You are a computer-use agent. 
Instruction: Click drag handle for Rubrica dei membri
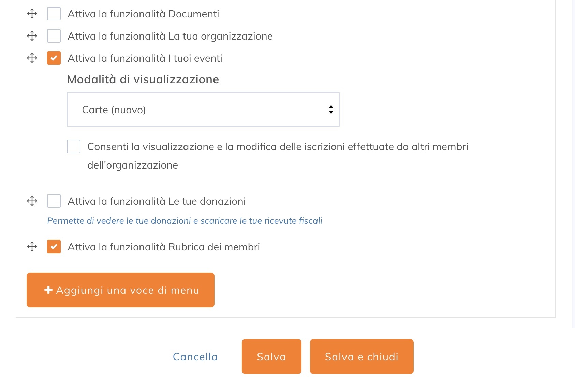coord(32,247)
